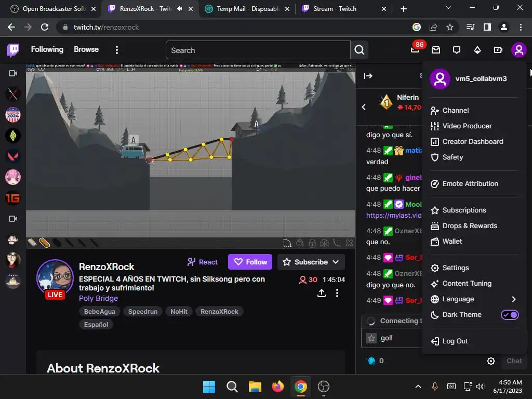The height and width of the screenshot is (399, 532).
Task: Open the Poly Bridge category link
Action: 98,298
